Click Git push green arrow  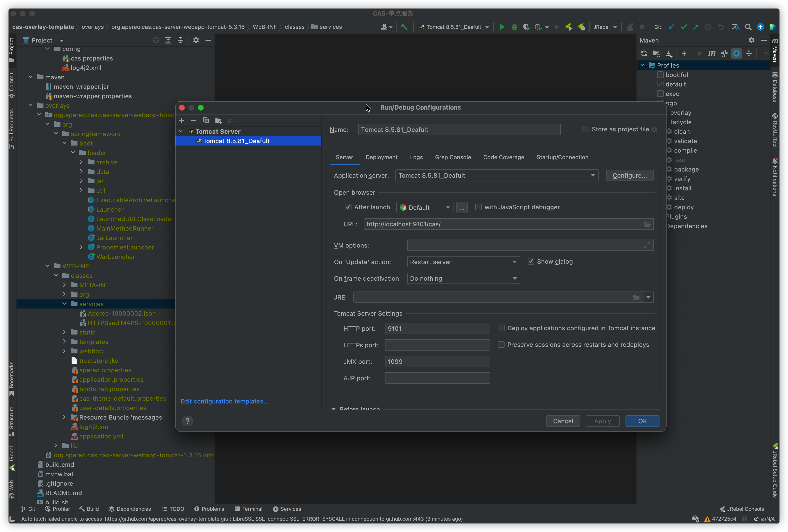point(696,27)
